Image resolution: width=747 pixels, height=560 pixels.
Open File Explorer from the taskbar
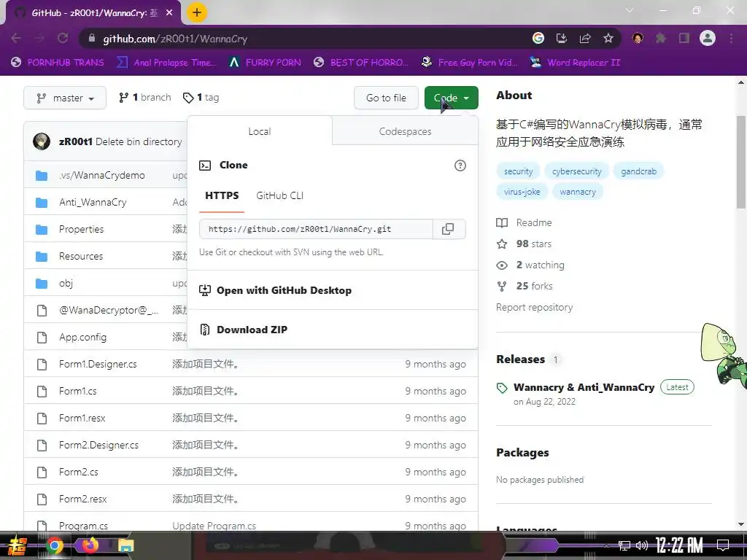[125, 545]
